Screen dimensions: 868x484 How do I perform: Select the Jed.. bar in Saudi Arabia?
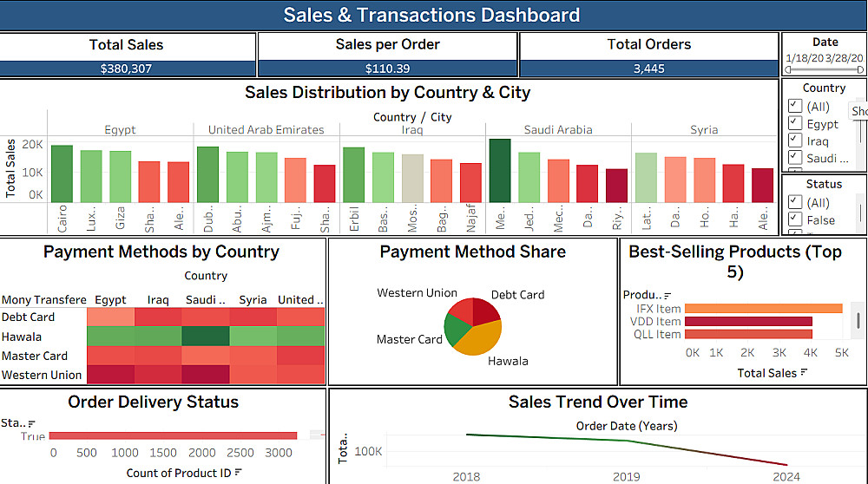[x=529, y=178]
